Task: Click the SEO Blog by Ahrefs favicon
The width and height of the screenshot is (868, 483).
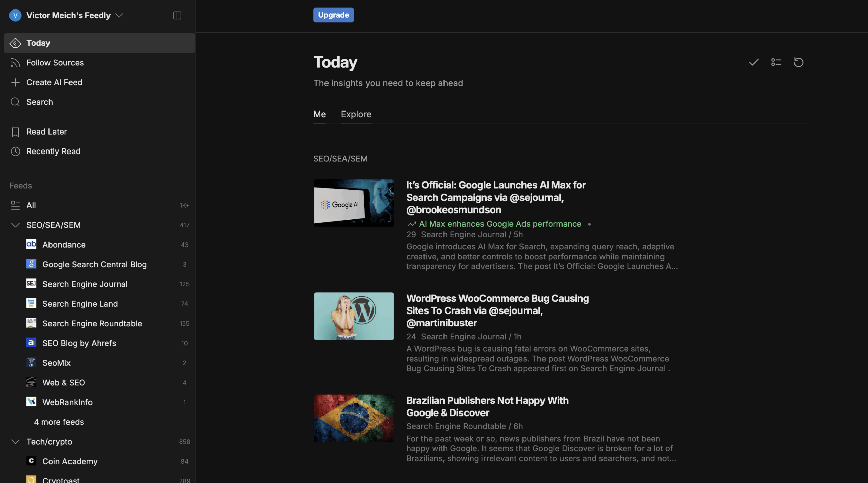Action: [32, 342]
